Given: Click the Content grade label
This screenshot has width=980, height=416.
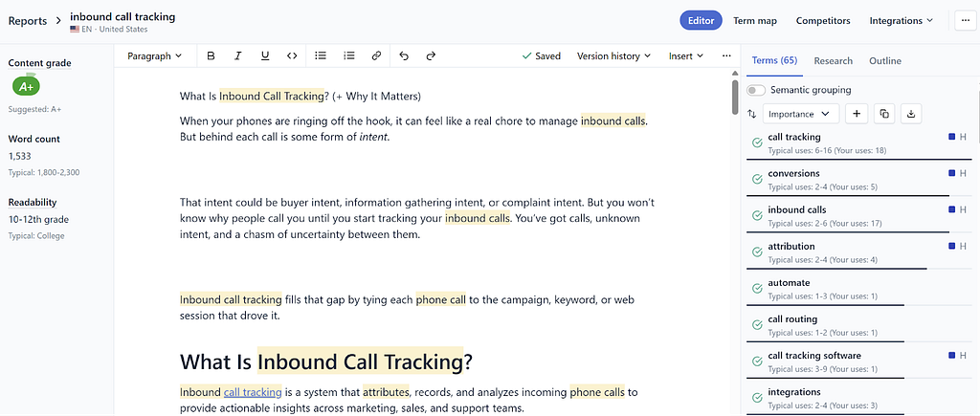Looking at the screenshot, I should click(39, 63).
